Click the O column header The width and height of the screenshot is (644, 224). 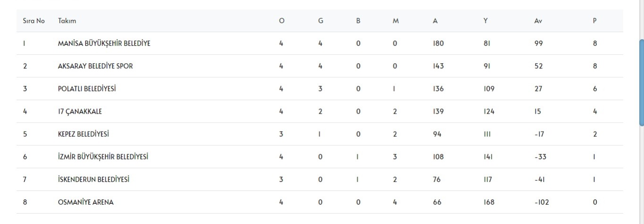point(282,21)
